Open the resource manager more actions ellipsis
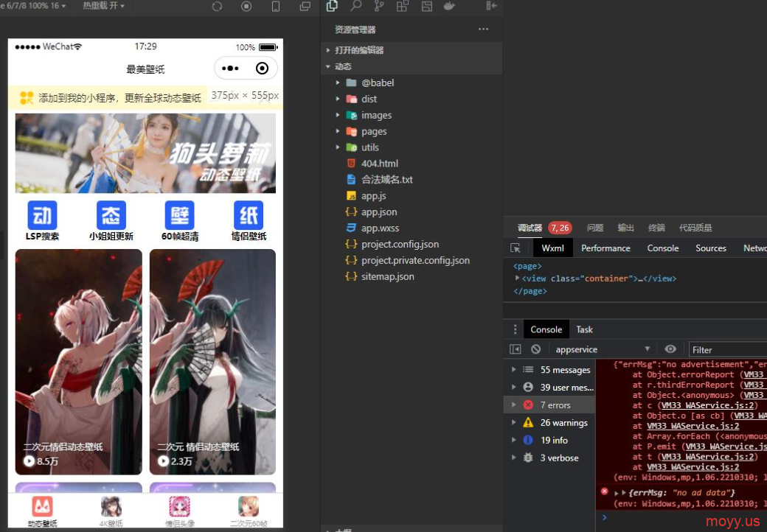This screenshot has width=767, height=532. pyautogui.click(x=483, y=29)
